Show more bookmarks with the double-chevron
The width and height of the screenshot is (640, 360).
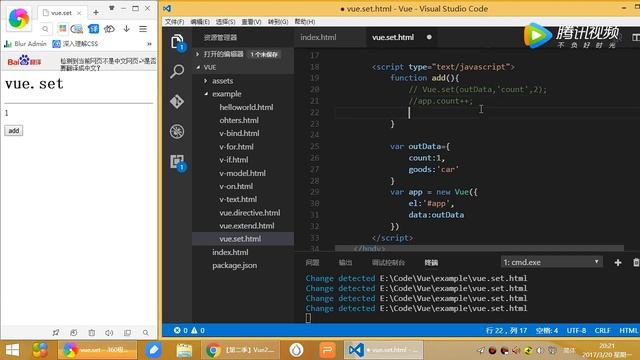pos(149,44)
